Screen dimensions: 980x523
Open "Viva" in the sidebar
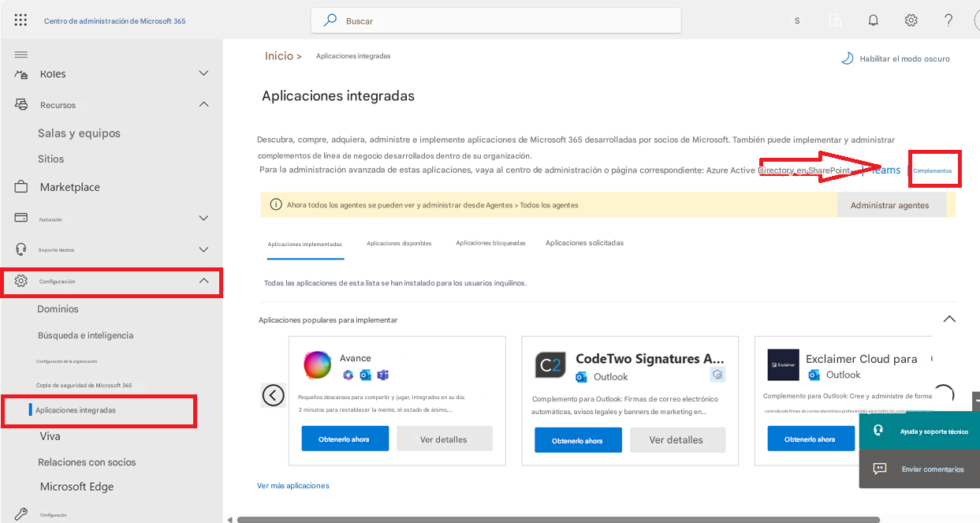point(50,436)
